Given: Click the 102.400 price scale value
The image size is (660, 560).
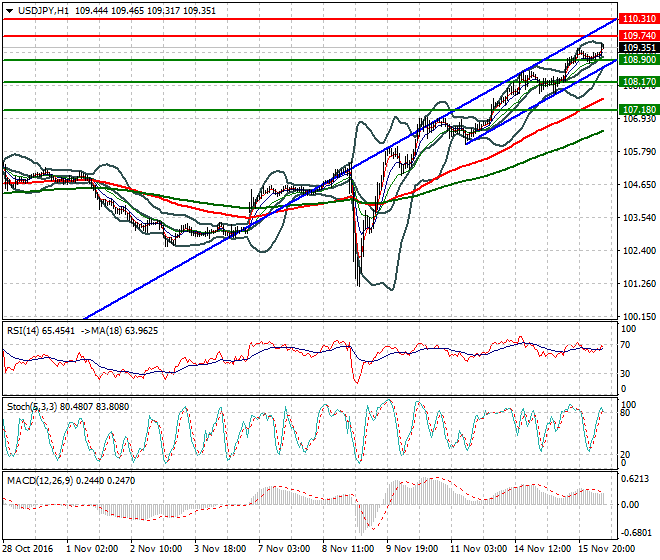Looking at the screenshot, I should (639, 251).
